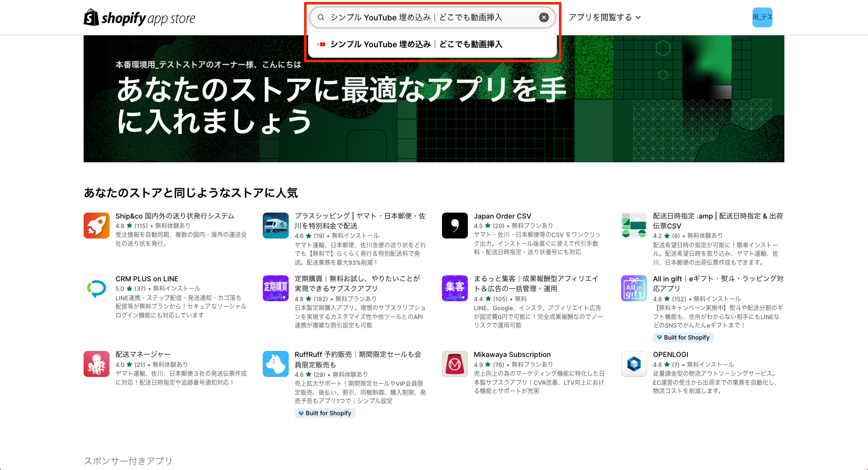Expand the アプリを閲覧する dropdown
Screen dimensions: 868x470
604,17
